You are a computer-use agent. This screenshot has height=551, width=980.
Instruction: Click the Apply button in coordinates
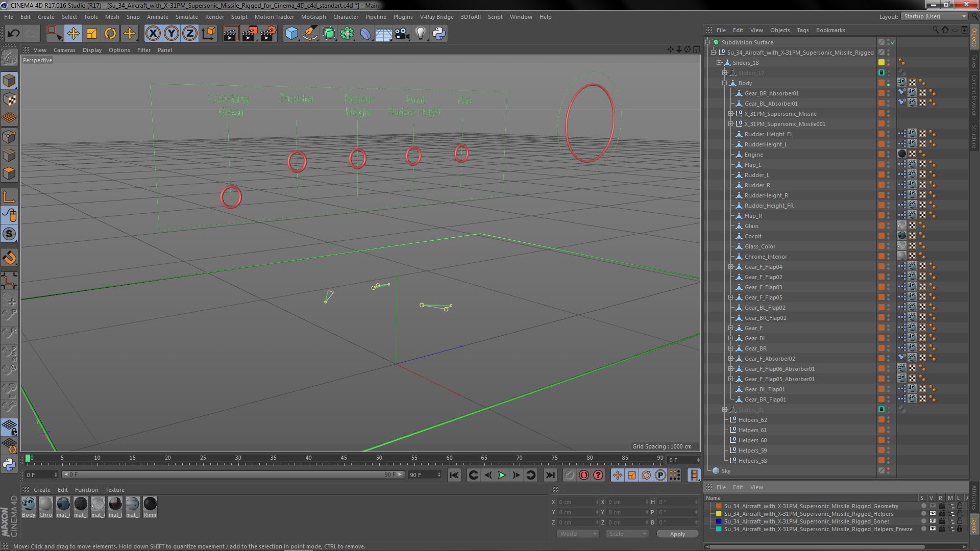(677, 534)
